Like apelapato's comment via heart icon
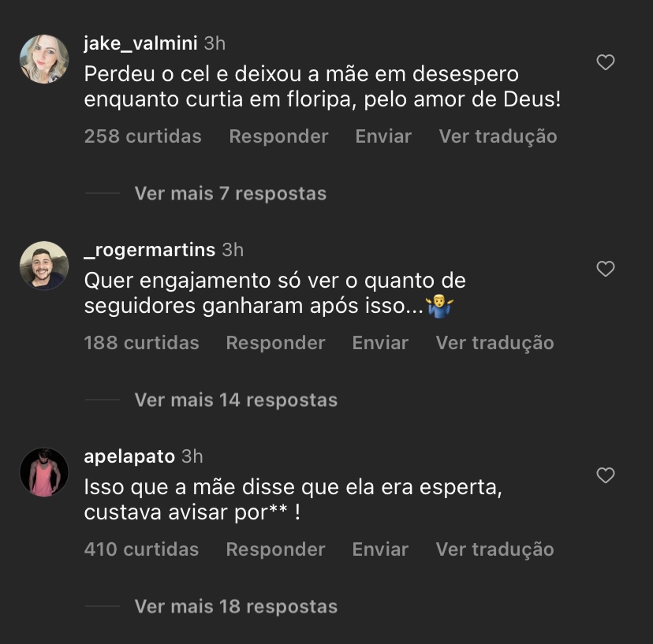Image resolution: width=653 pixels, height=644 pixels. tap(605, 475)
